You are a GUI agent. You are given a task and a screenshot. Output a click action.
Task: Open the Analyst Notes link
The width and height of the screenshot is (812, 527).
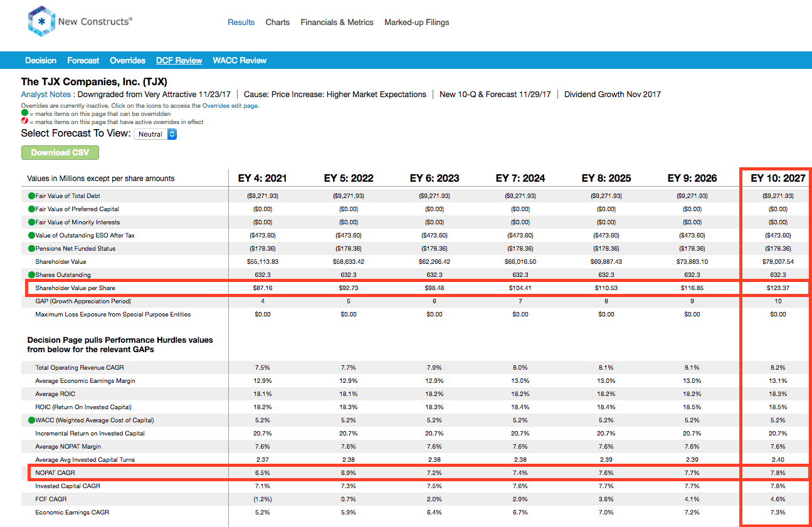(46, 95)
